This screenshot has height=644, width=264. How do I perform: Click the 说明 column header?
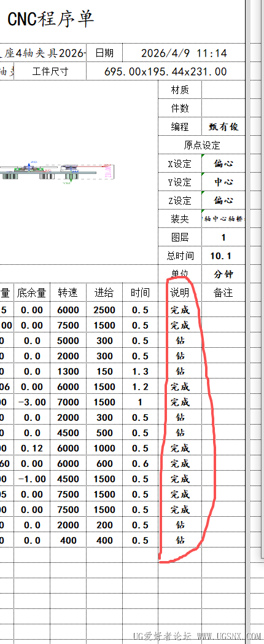(x=180, y=293)
